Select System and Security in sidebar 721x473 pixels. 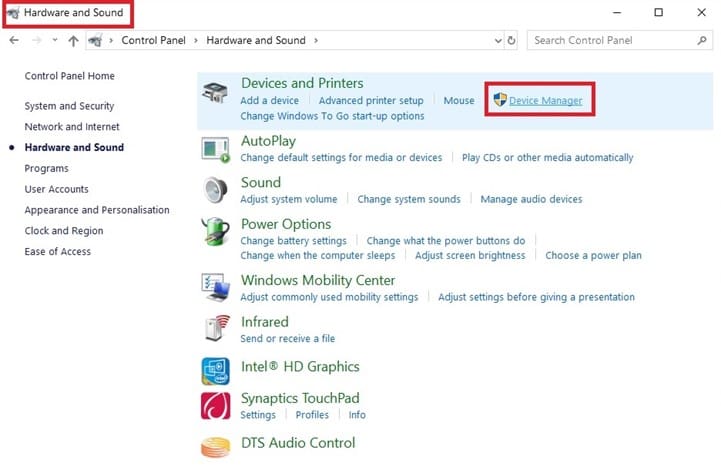69,106
